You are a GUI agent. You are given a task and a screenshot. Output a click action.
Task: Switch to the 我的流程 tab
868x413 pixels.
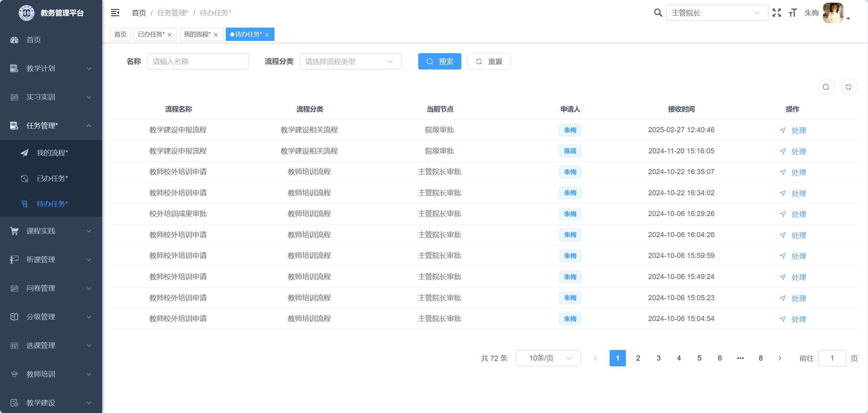(x=197, y=34)
